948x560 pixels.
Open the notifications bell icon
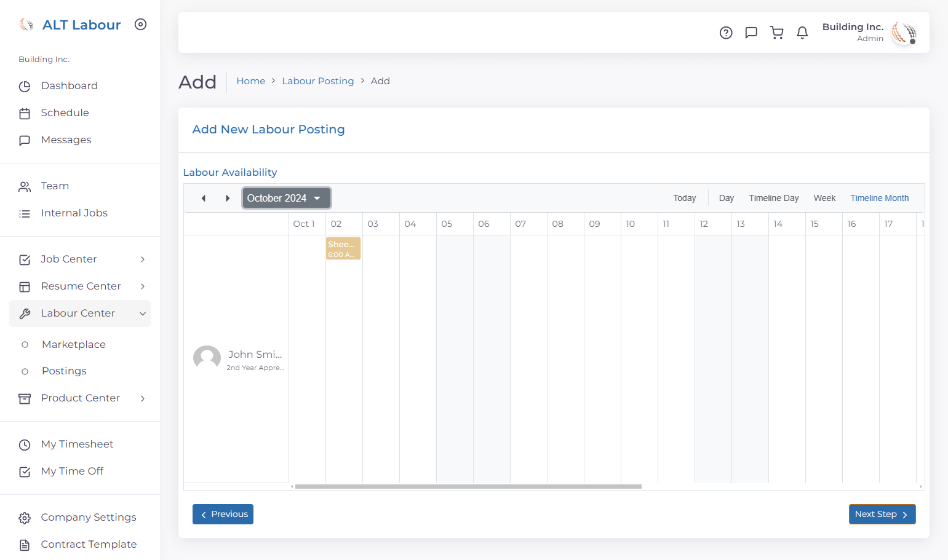(x=802, y=33)
